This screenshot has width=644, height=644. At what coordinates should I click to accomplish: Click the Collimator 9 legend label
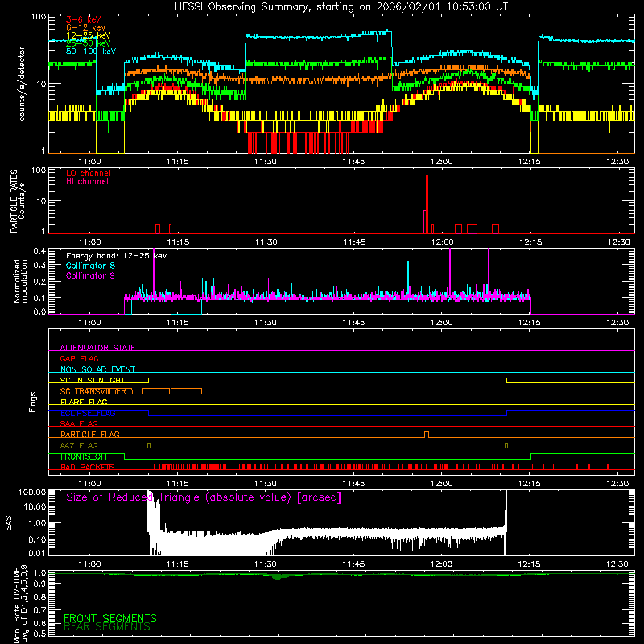90,275
